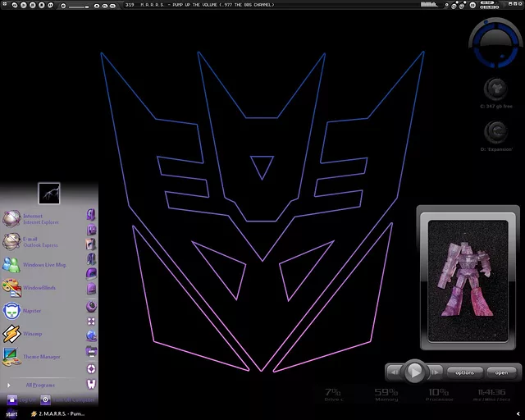Switch to the M.A.R.R.S. Winamp taskbar button

(x=57, y=413)
